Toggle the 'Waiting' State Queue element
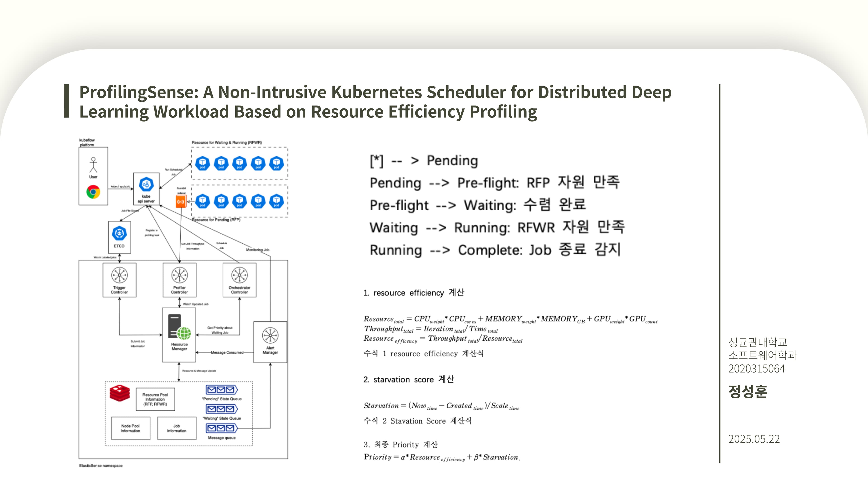 pos(221,408)
